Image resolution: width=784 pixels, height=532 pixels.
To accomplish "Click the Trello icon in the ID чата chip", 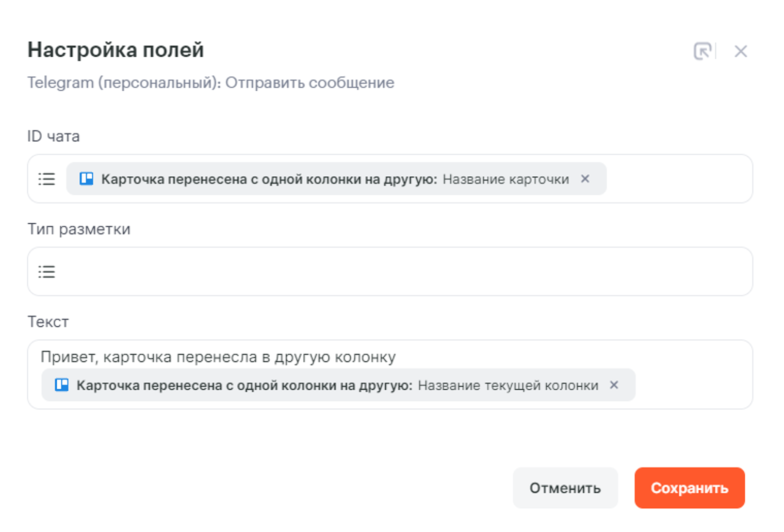I will pos(86,179).
